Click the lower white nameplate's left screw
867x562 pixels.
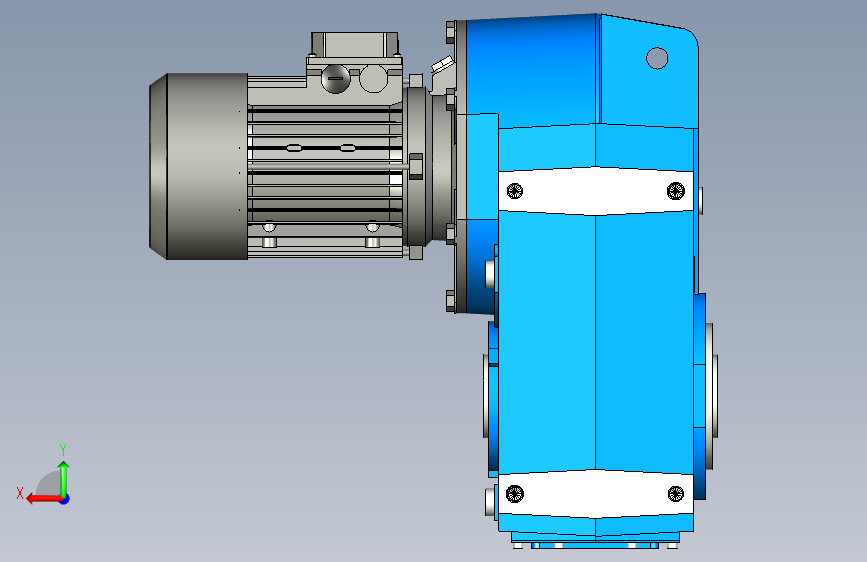click(515, 494)
